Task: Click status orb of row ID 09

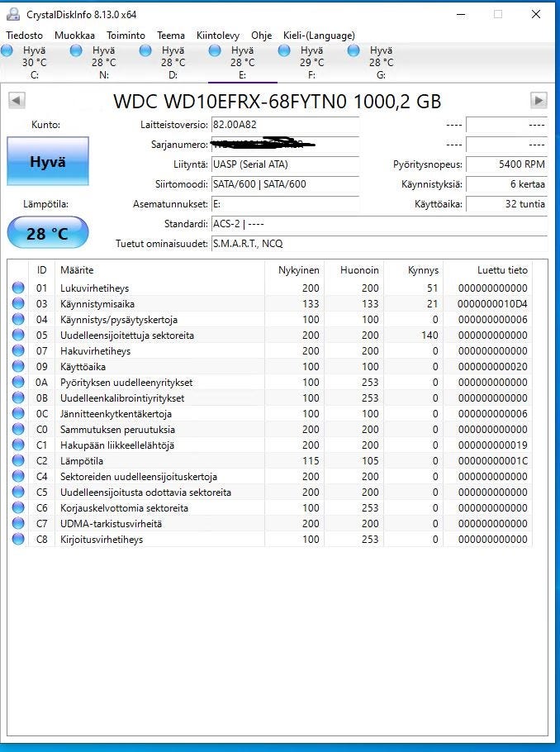Action: 18,366
